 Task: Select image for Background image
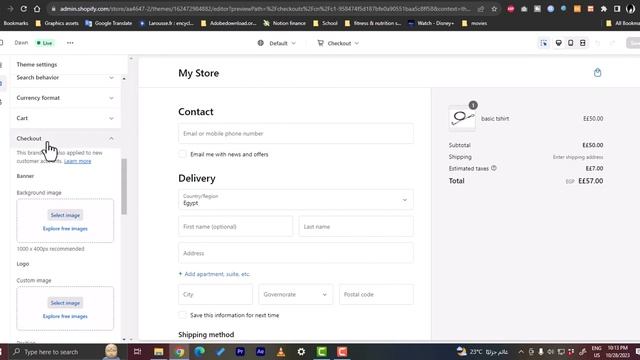click(65, 215)
